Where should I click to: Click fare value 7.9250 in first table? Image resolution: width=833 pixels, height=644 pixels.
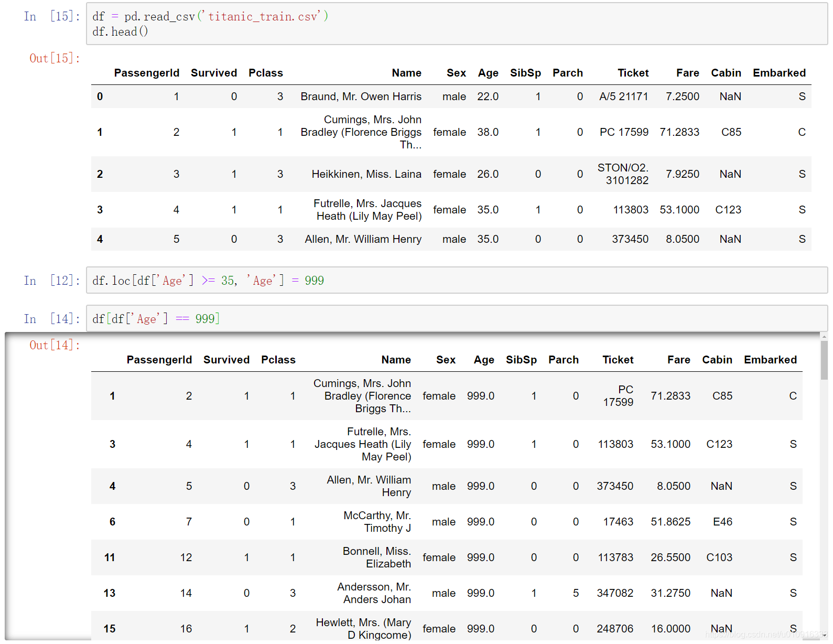click(683, 174)
